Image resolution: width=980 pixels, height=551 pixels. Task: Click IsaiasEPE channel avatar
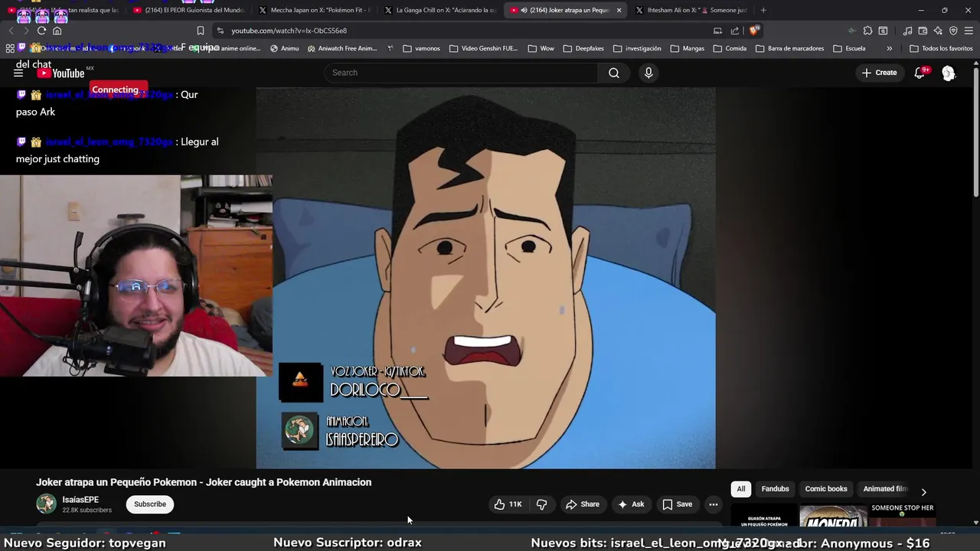point(46,504)
